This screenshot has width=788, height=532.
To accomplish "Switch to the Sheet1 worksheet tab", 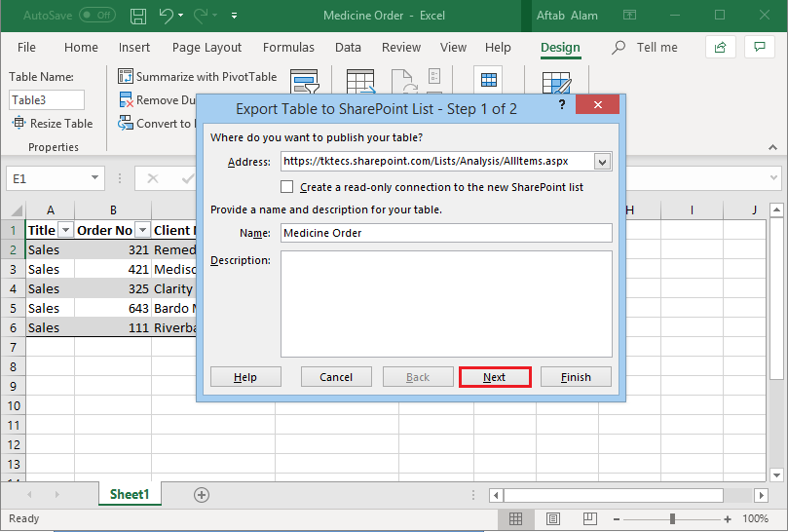I will (130, 495).
